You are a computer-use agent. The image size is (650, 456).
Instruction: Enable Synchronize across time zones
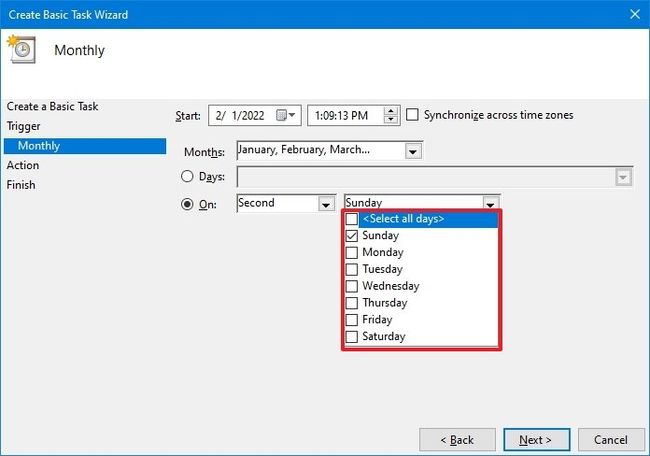coord(413,115)
